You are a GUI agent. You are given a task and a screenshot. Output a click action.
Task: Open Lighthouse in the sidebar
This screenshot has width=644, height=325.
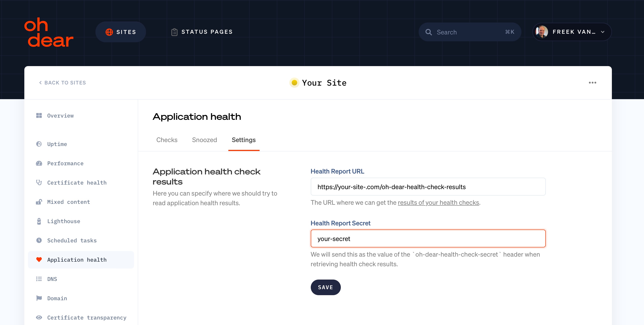click(x=81, y=221)
